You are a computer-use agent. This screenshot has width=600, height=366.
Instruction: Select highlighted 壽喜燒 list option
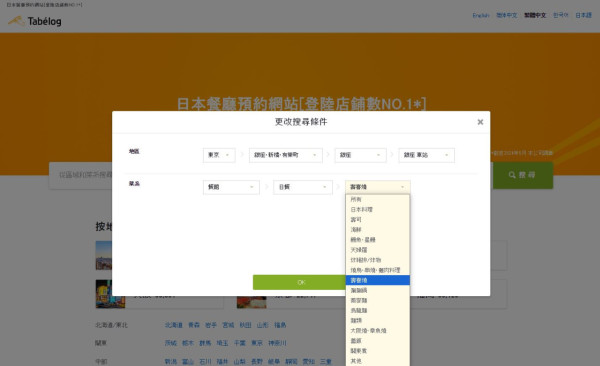click(377, 280)
